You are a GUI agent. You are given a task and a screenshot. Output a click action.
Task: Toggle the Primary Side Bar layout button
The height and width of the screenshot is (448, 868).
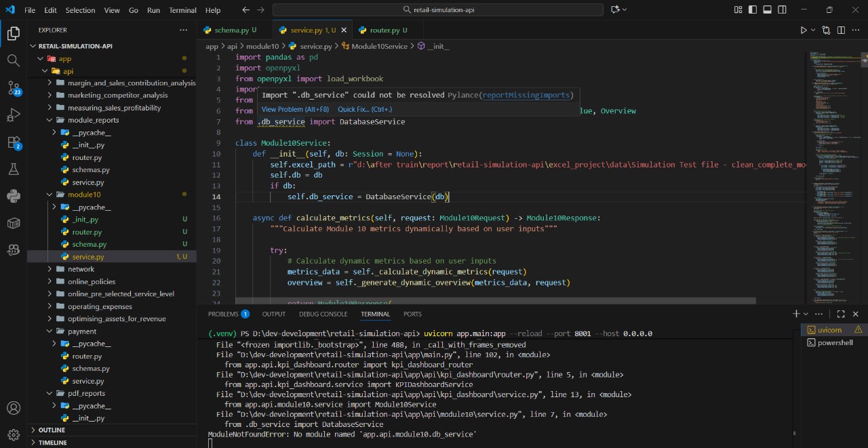[x=753, y=10]
